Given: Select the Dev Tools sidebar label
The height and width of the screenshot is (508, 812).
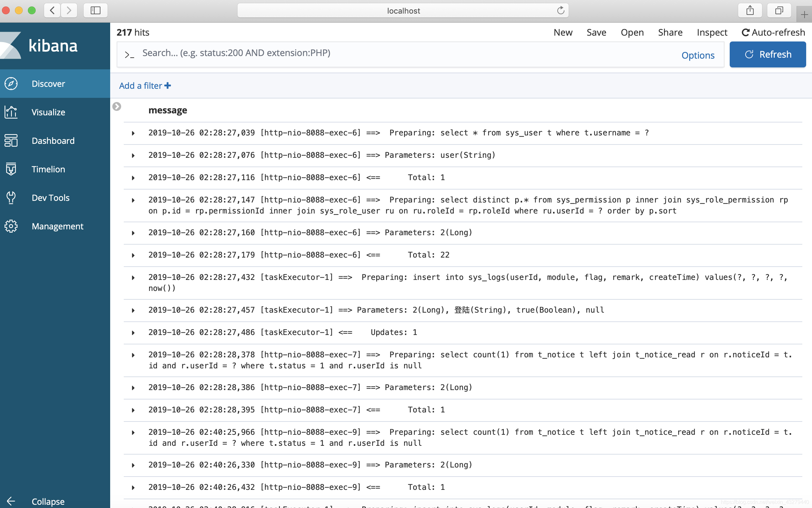Looking at the screenshot, I should [x=51, y=198].
